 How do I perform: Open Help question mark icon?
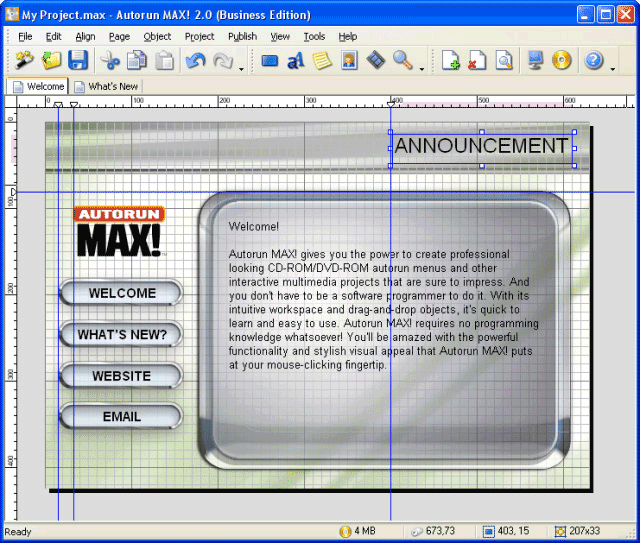(x=593, y=60)
